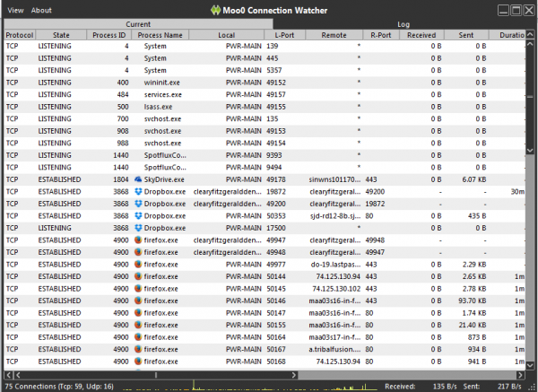Image resolution: width=538 pixels, height=392 pixels.
Task: Switch to the Current tab
Action: coord(138,24)
